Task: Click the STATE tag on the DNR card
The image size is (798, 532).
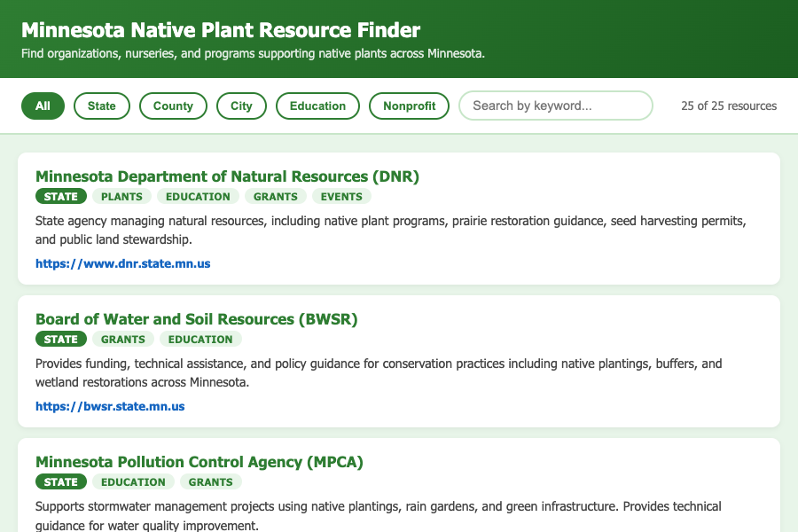Action: pos(61,197)
